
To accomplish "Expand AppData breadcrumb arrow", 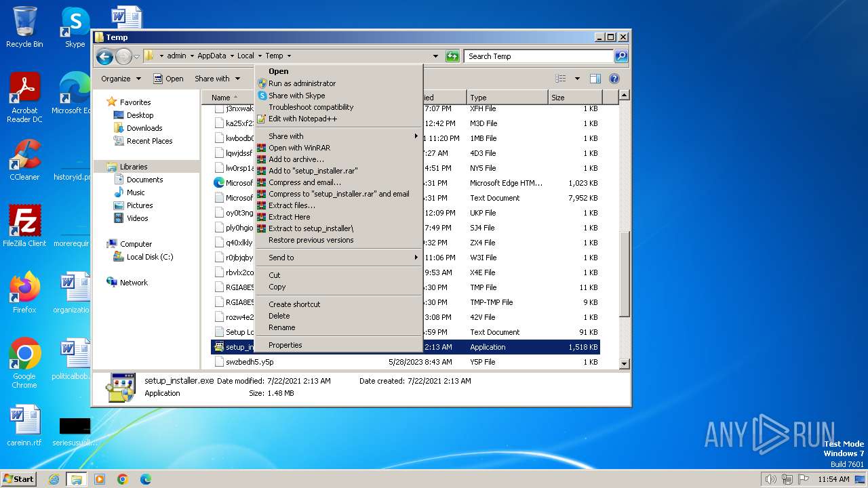I will pyautogui.click(x=232, y=56).
